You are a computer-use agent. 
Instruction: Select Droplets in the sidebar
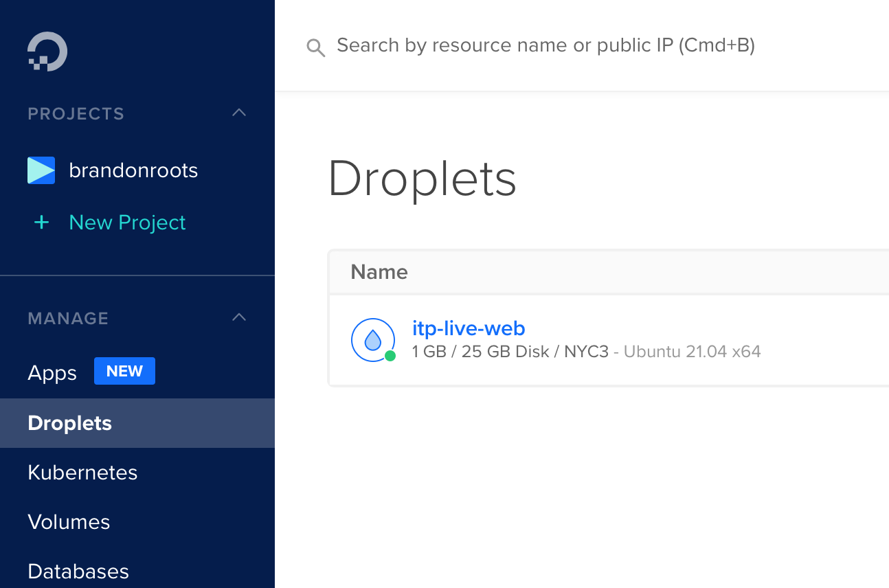[137, 423]
